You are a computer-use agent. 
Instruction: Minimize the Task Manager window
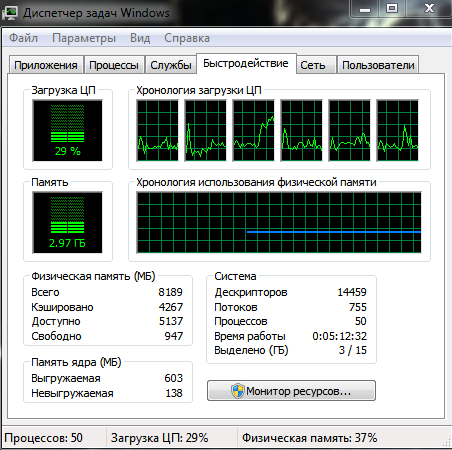(365, 9)
